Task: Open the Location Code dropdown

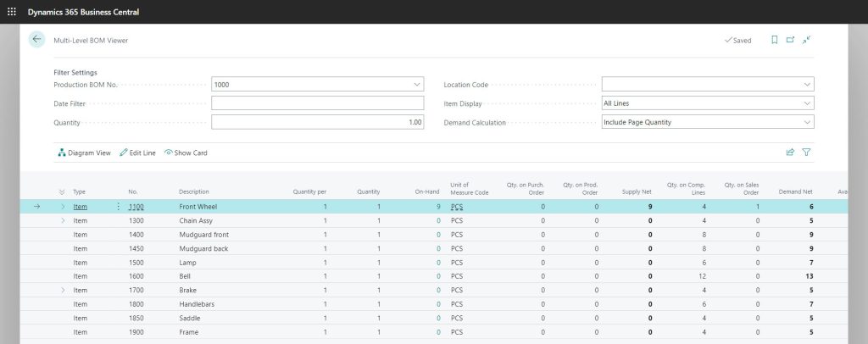Action: pyautogui.click(x=806, y=85)
